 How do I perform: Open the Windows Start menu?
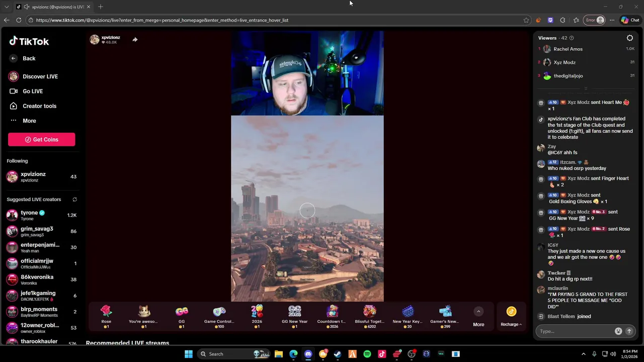188,354
